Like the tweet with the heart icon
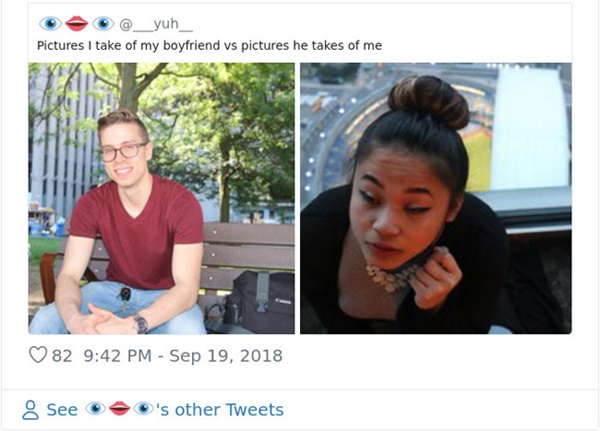The image size is (600, 431). (39, 355)
